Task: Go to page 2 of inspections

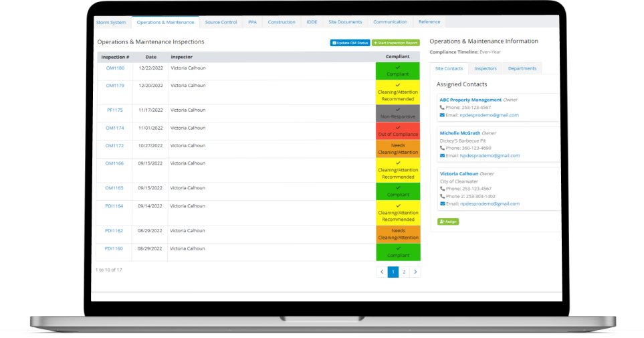Action: [x=404, y=272]
